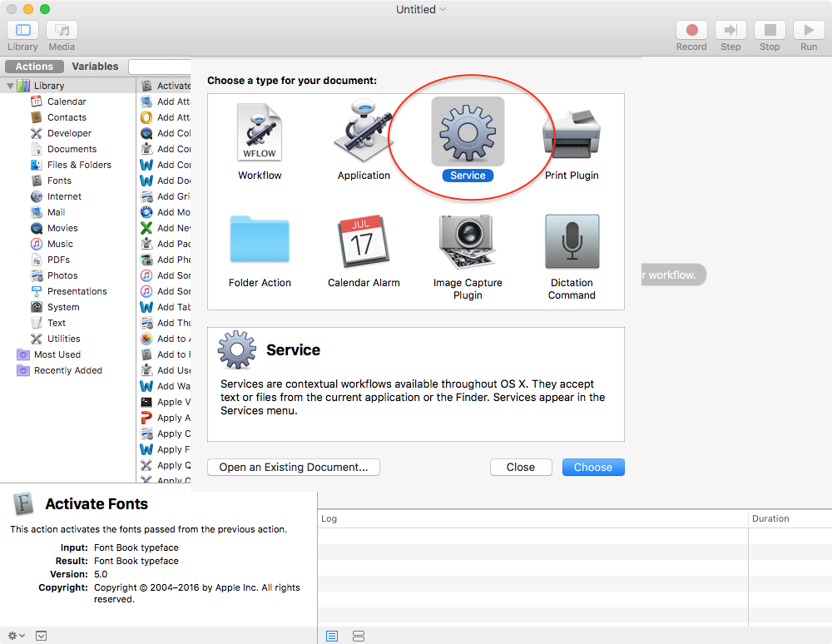Show the log list view
The image size is (832, 644).
pos(332,636)
